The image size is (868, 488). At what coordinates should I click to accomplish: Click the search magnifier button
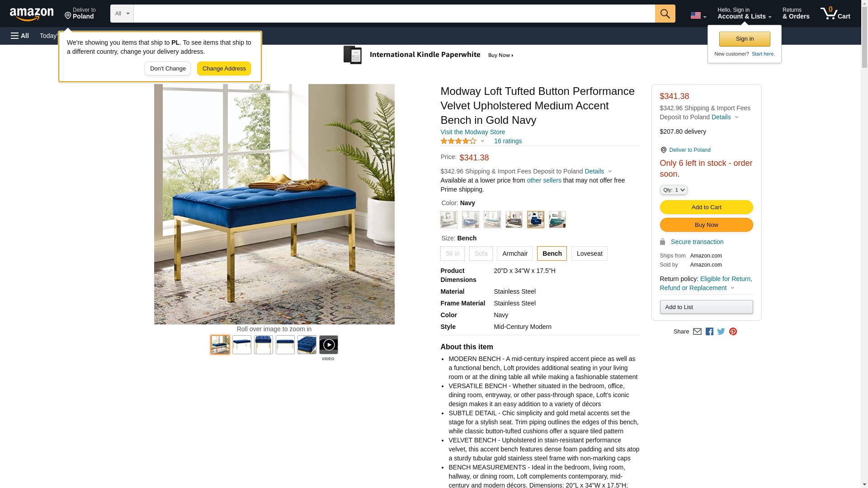665,14
